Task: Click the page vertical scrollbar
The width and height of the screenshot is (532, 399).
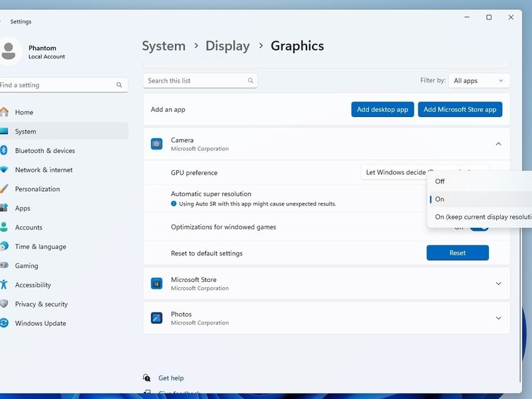Action: [520, 305]
